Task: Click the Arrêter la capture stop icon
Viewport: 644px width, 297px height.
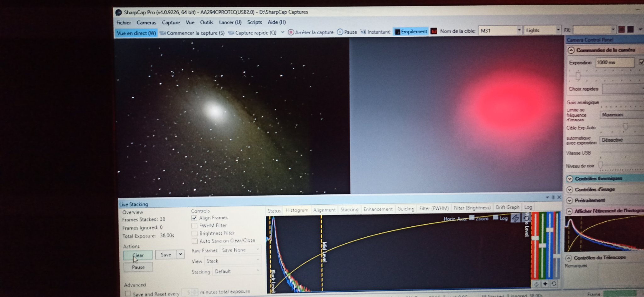Action: (x=291, y=32)
